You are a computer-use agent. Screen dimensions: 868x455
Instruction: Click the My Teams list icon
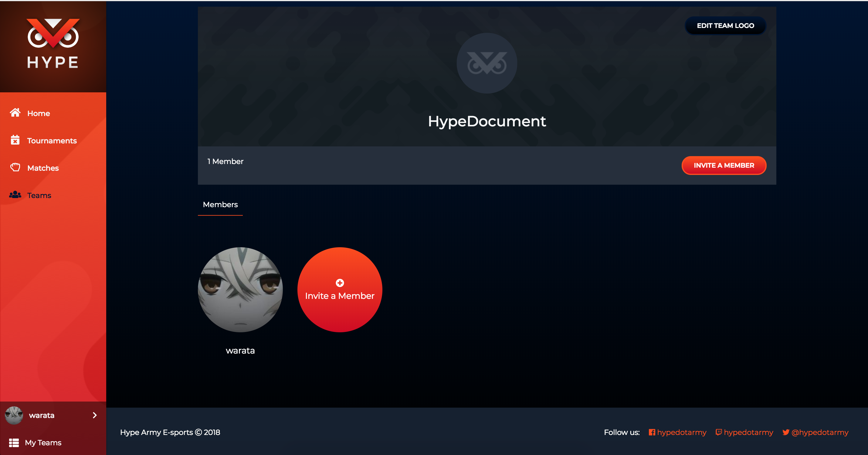14,443
